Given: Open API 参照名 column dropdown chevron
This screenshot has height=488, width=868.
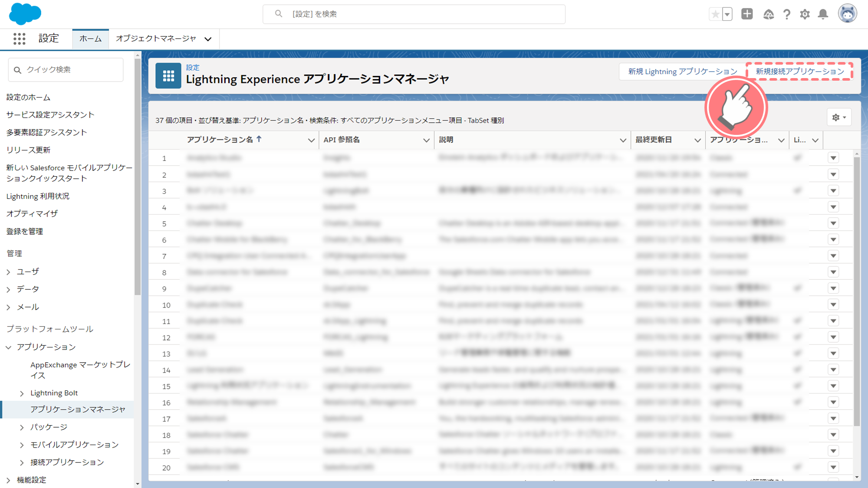Looking at the screenshot, I should (x=426, y=140).
